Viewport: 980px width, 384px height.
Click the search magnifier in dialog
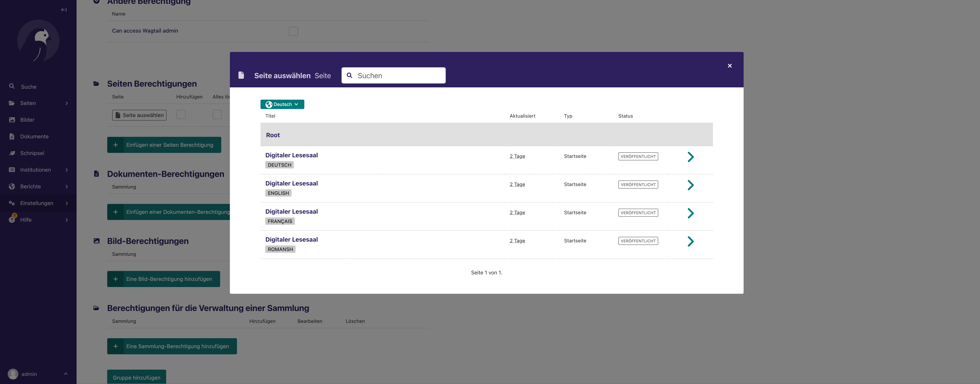[x=349, y=75]
